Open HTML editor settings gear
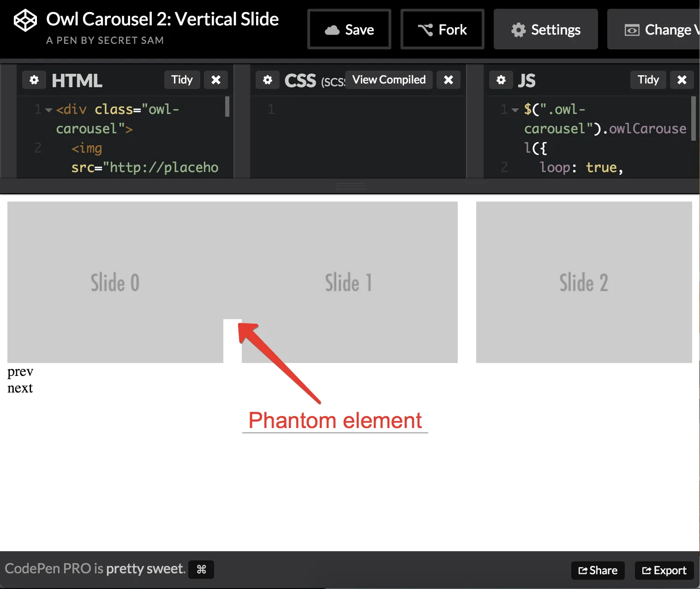700x589 pixels. pos(34,80)
